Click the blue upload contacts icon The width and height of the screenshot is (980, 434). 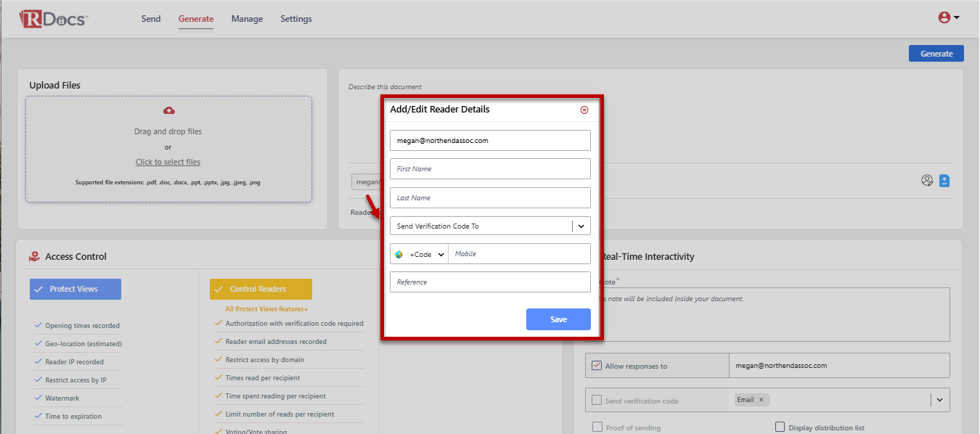(x=944, y=181)
